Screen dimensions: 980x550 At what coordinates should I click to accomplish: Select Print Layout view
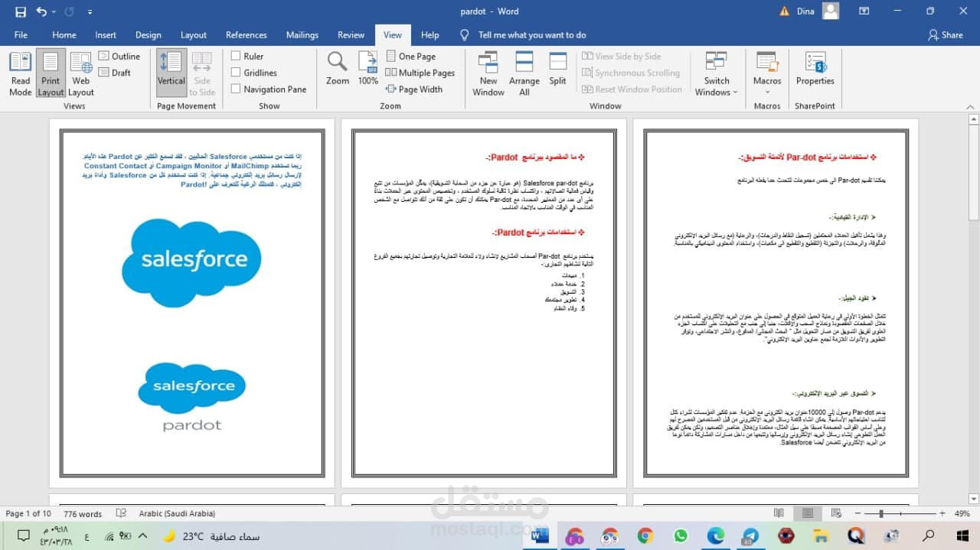[x=51, y=74]
